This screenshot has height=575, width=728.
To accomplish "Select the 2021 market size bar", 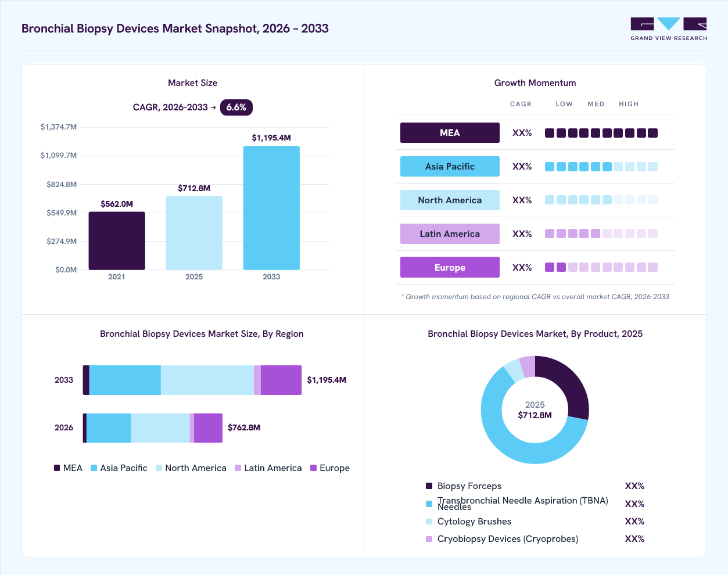I will point(117,241).
